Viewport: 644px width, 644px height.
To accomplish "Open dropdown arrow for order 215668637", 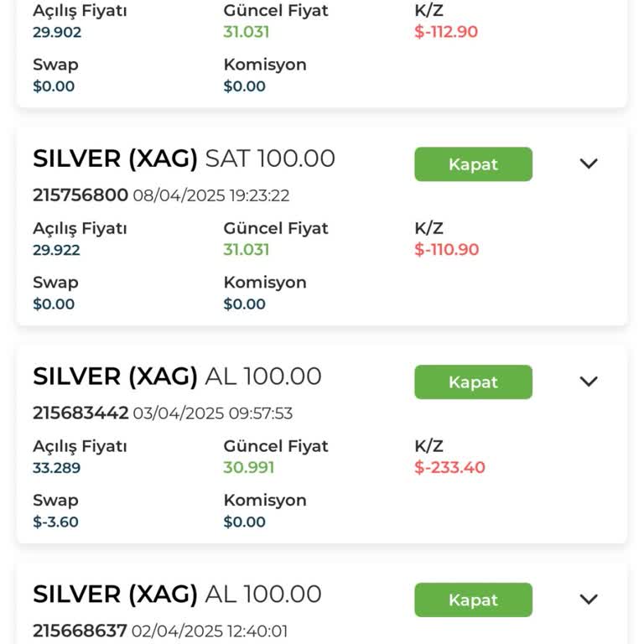I will pyautogui.click(x=589, y=600).
